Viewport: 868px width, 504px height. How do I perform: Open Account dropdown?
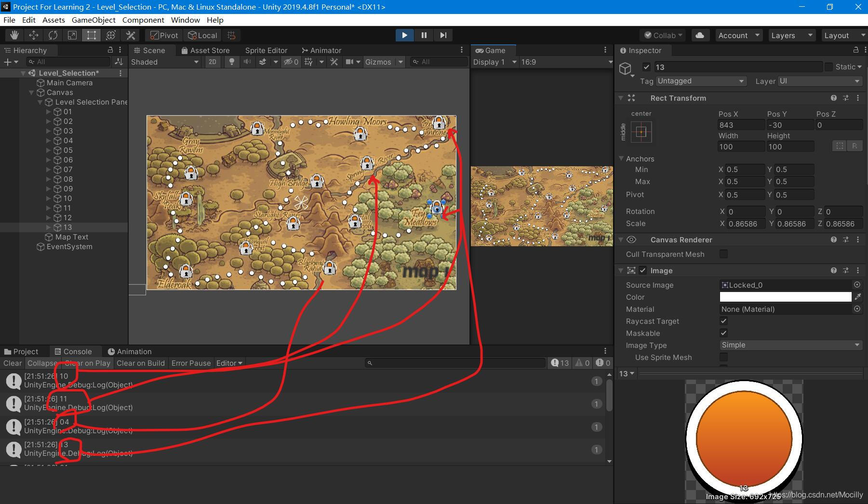click(x=738, y=35)
